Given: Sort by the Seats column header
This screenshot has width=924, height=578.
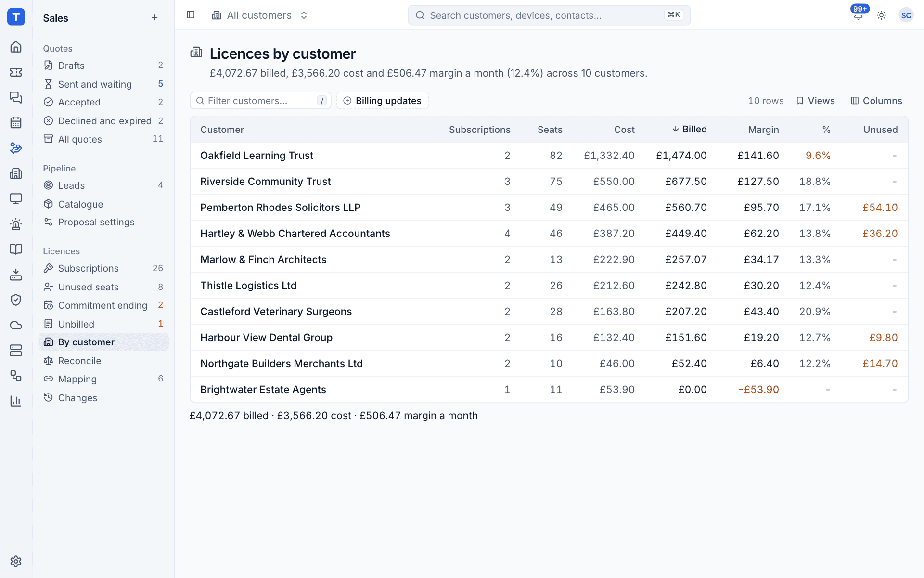Looking at the screenshot, I should [x=550, y=130].
